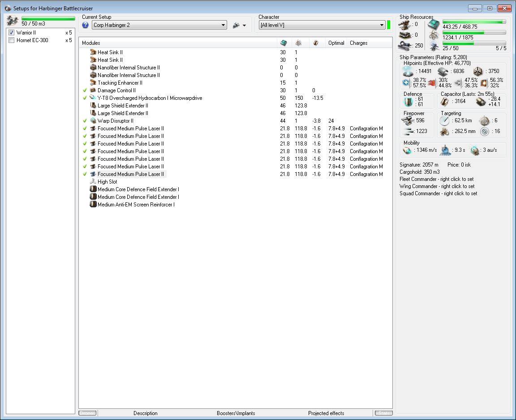Viewport: 516px width, 420px height.
Task: Click the launcher hardpoints icon in Ship Resources
Action: 404,35
